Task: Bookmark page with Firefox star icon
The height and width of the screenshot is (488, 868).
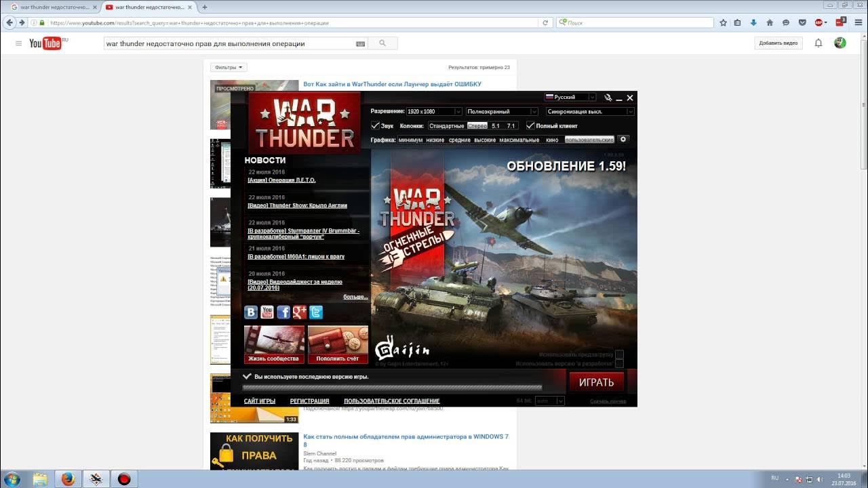Action: click(723, 22)
